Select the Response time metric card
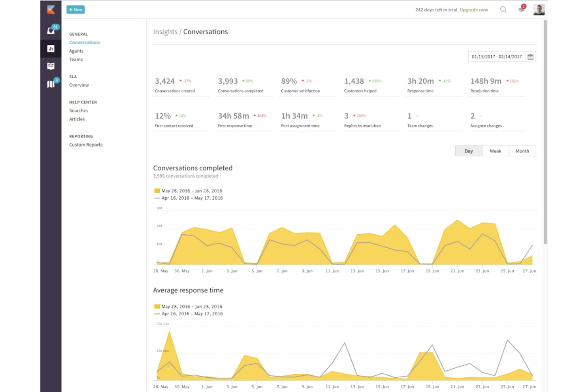 pos(434,85)
